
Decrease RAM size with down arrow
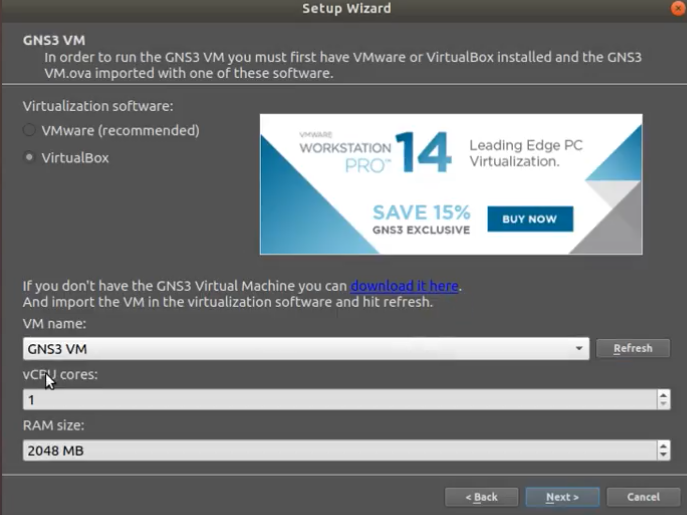click(663, 455)
